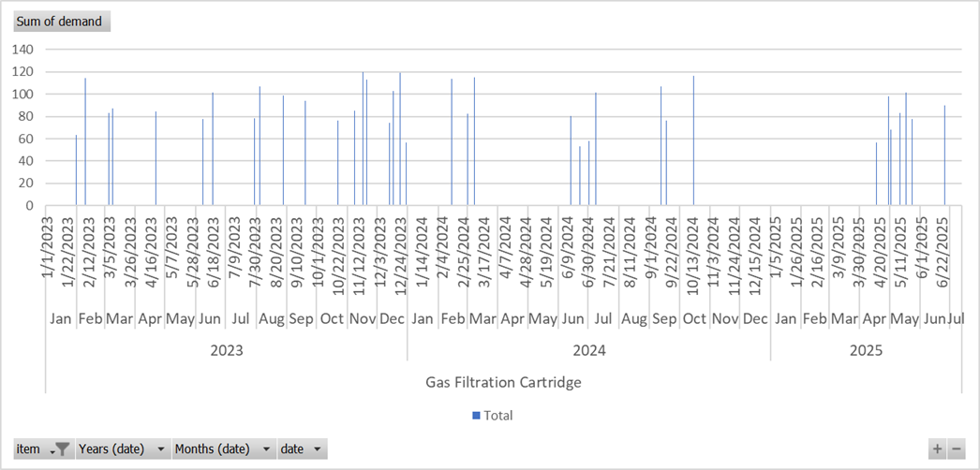Click the May month label under 2025

coord(904,319)
